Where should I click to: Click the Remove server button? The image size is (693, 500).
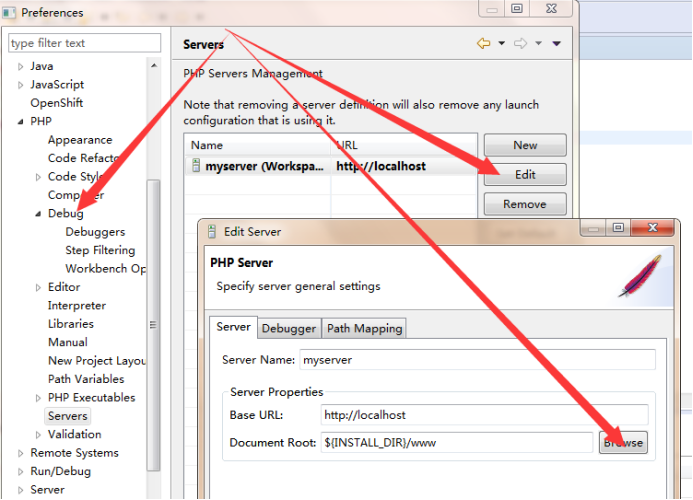click(525, 204)
